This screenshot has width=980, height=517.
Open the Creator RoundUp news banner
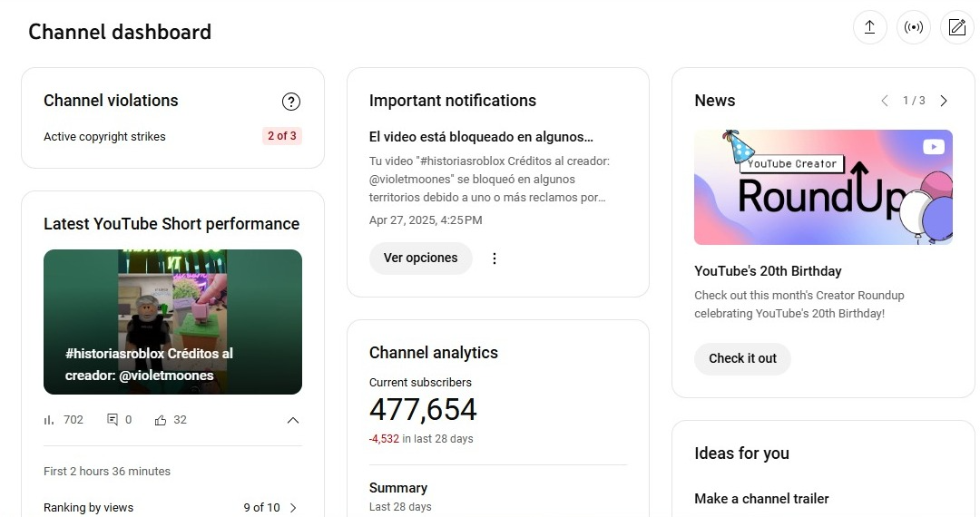click(823, 187)
